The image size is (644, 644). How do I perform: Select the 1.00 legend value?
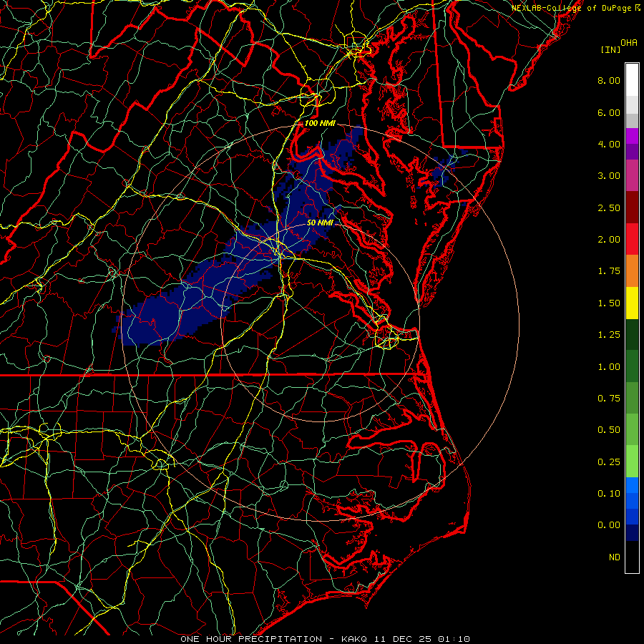pos(609,367)
